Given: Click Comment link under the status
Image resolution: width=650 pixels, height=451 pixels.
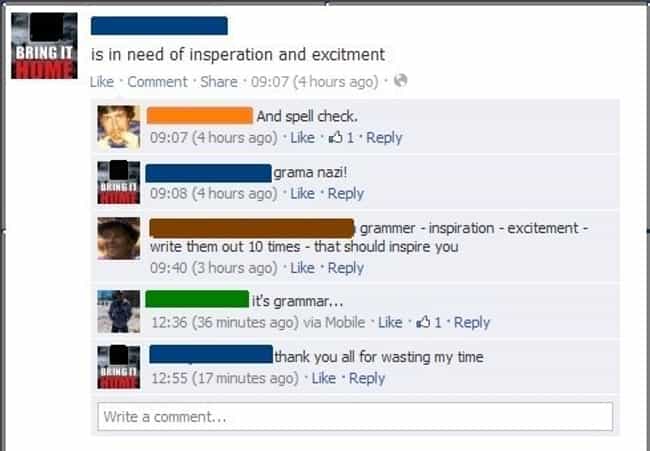Looking at the screenshot, I should point(157,82).
